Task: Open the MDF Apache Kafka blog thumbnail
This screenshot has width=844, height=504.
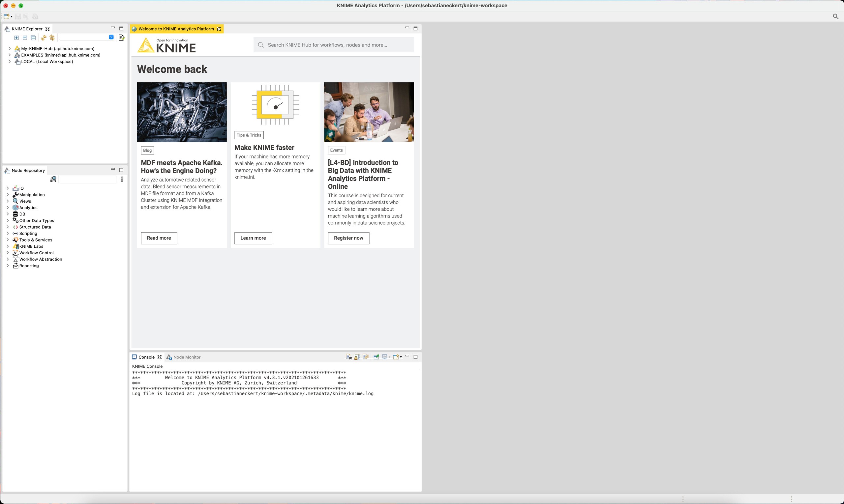Action: pos(182,112)
